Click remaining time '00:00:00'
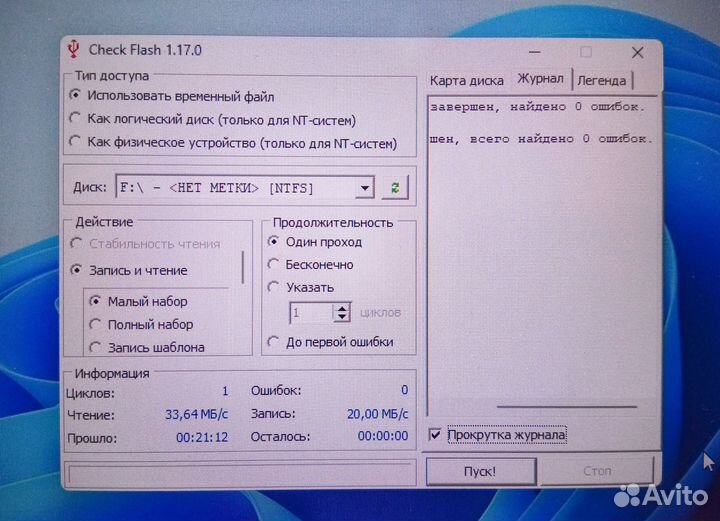Viewport: 720px width, 521px height. (383, 436)
